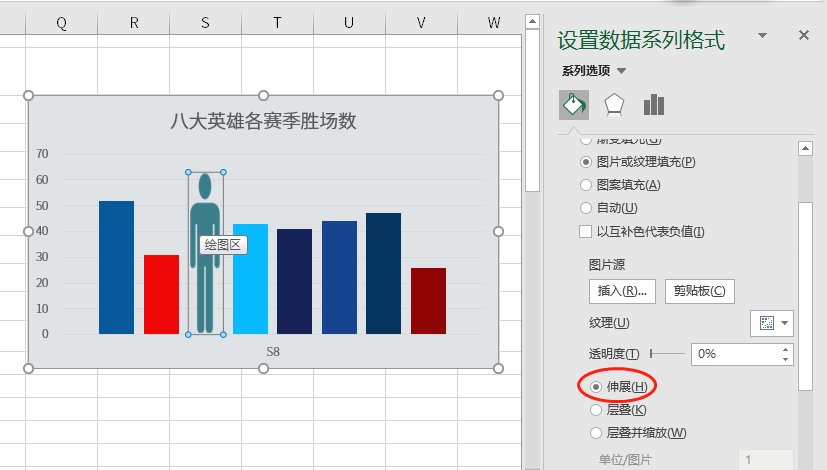Open the Effects pentagon tab
This screenshot has width=827, height=470.
coord(614,105)
